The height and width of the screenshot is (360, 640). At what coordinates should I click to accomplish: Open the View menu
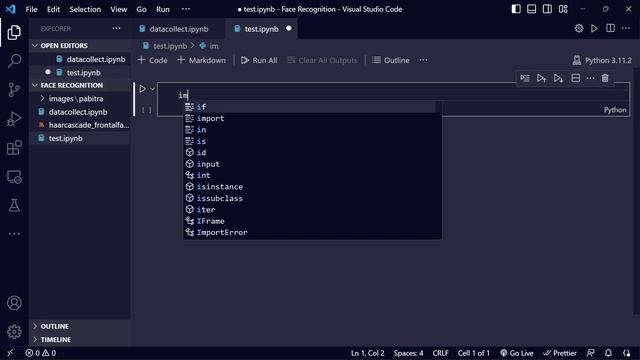point(118,9)
